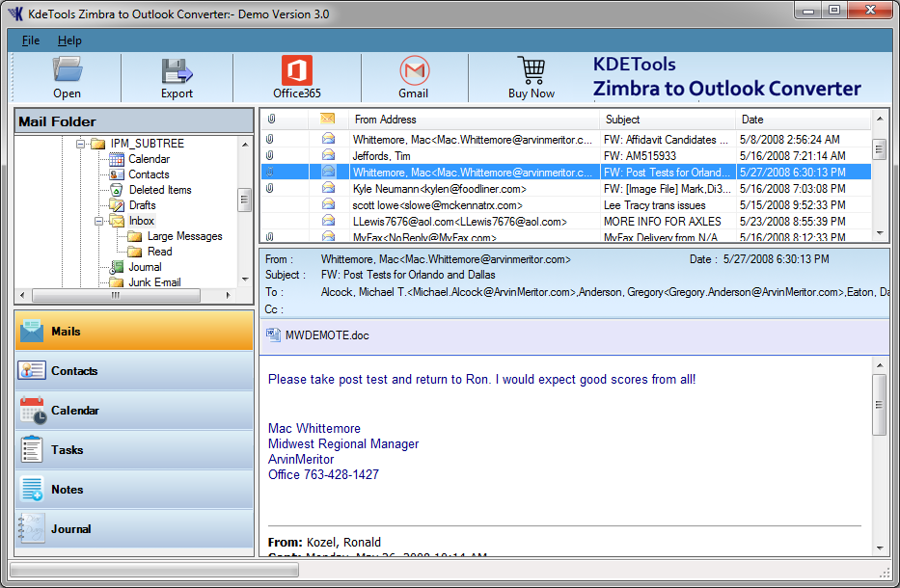The height and width of the screenshot is (588, 900).
Task: Select the email from Jeffords, Tim
Action: [x=380, y=155]
